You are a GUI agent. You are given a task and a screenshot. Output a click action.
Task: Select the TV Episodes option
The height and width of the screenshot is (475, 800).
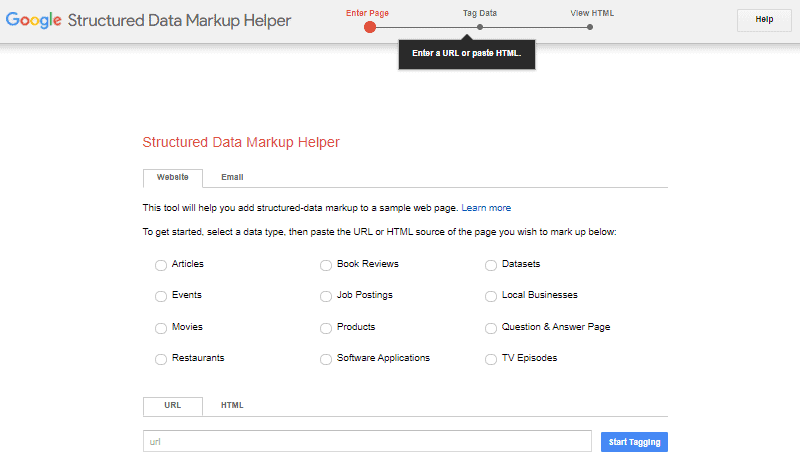[491, 359]
